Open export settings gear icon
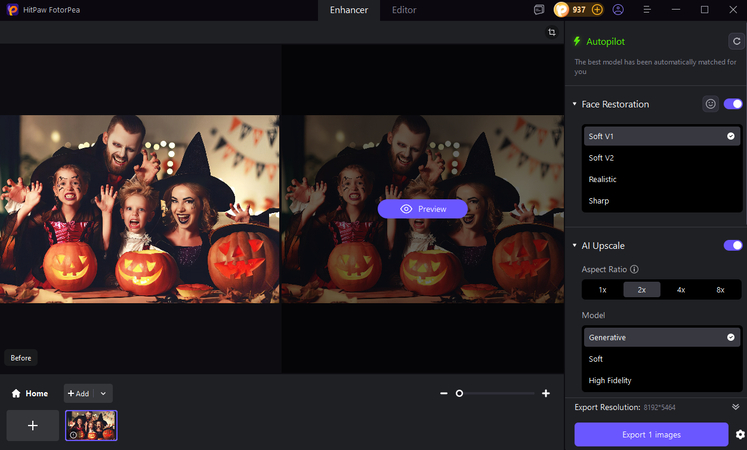Image resolution: width=747 pixels, height=450 pixels. click(740, 434)
